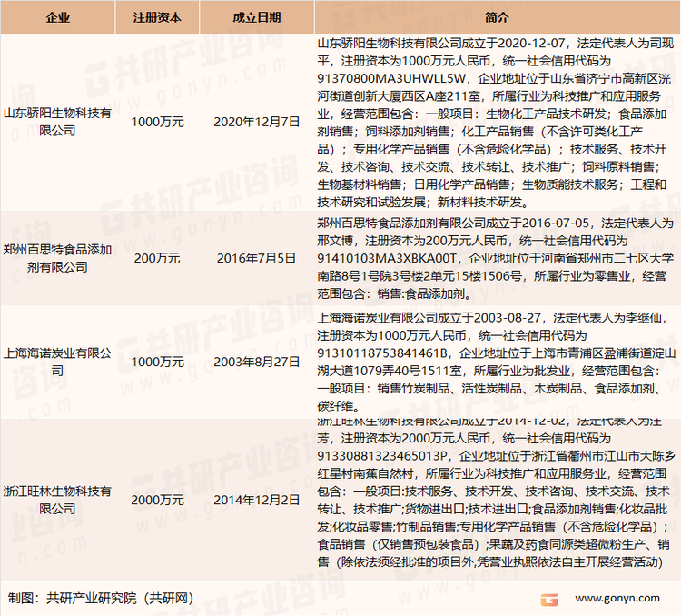This screenshot has height=616, width=681.
Task: Click the 郑州百思特 company description paragraph
Action: (x=496, y=259)
